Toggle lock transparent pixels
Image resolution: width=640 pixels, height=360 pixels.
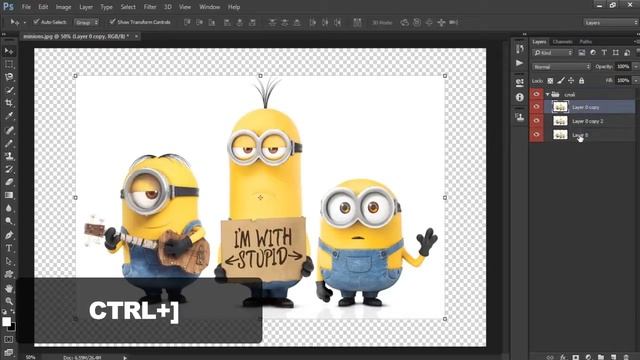550,81
